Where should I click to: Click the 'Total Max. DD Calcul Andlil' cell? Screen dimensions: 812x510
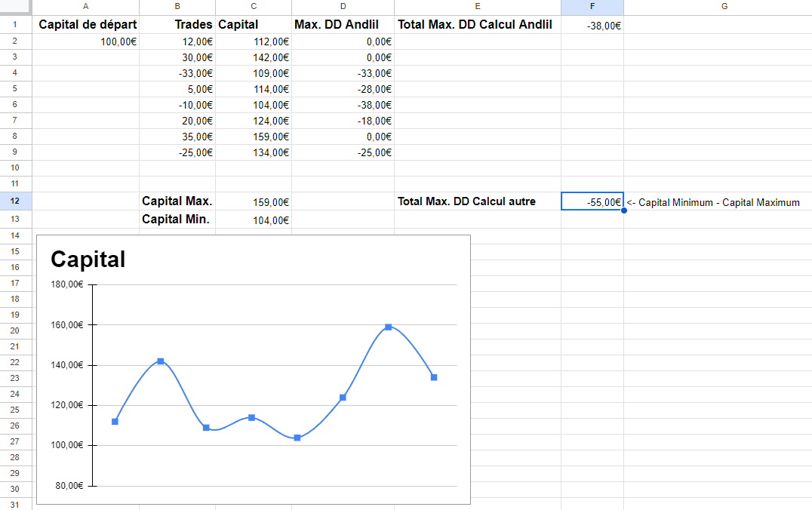(x=475, y=25)
